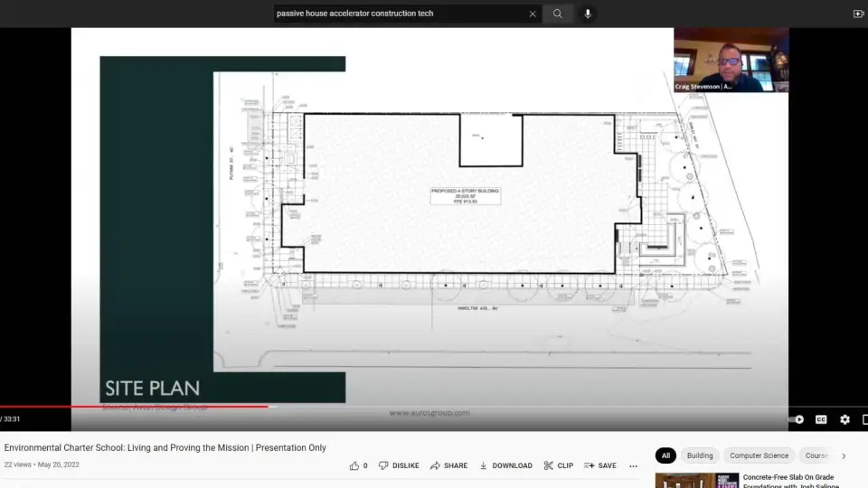
Task: Click the Create video icon
Action: tap(858, 14)
